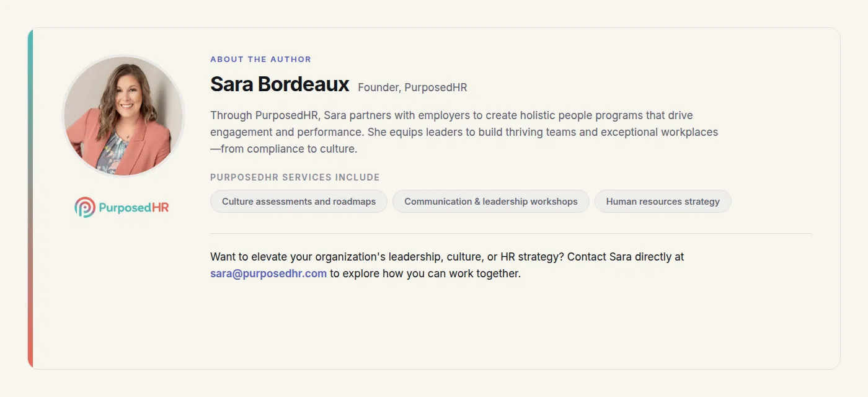
Task: Open the sara@purposedhr.com email link
Action: click(268, 274)
